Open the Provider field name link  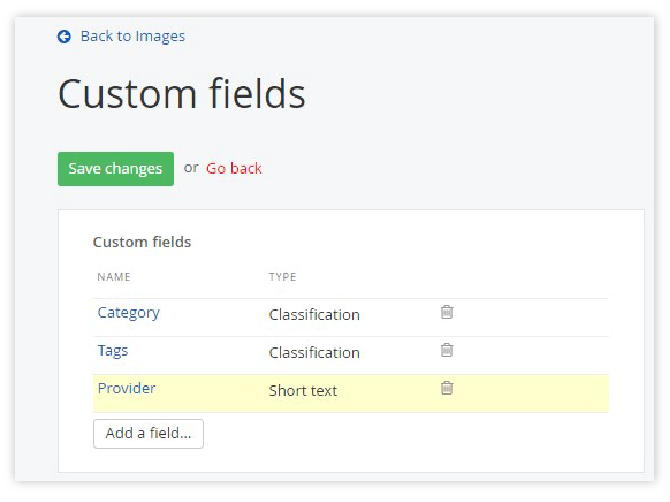(x=126, y=388)
